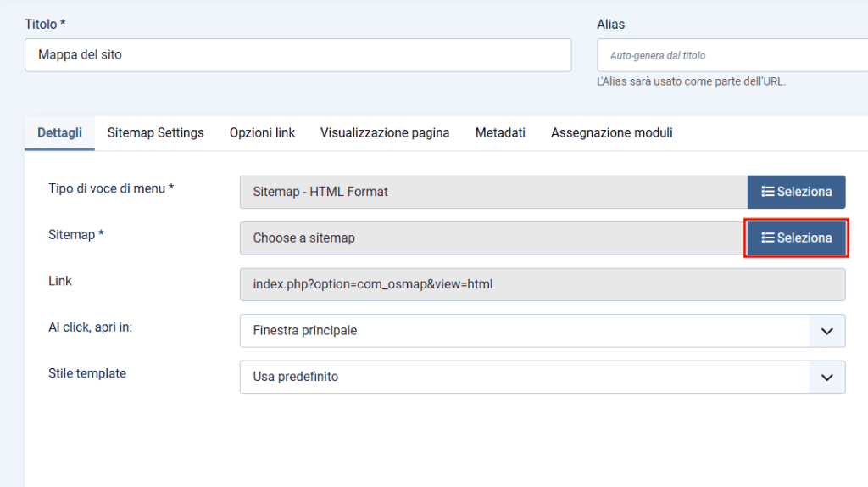Click the Link field with index.php URL
This screenshot has width=868, height=487.
542,284
